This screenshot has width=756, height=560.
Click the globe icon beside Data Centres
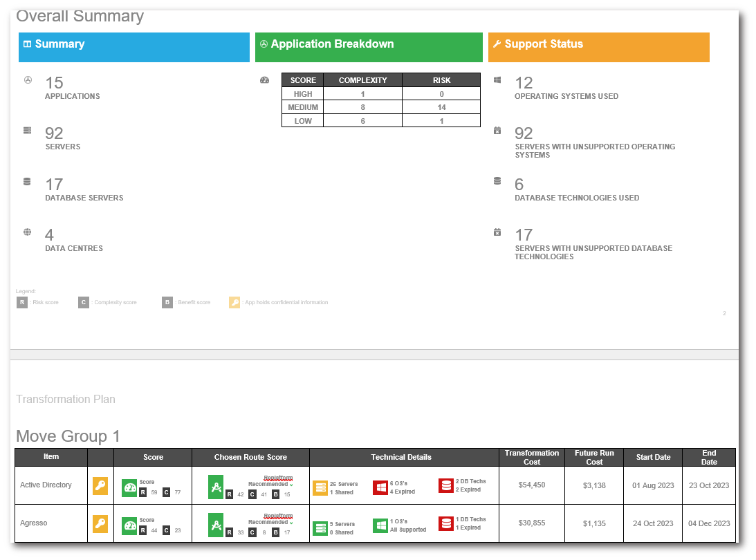click(x=28, y=232)
